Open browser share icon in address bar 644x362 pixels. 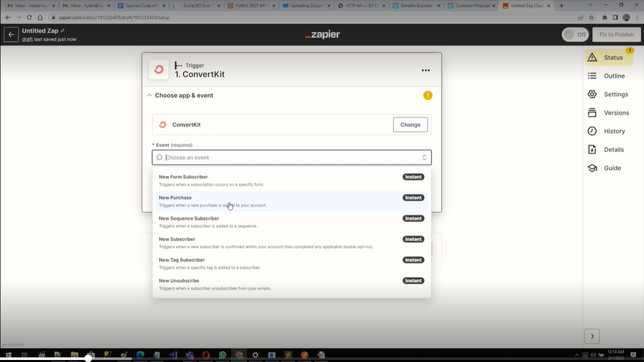[581, 17]
